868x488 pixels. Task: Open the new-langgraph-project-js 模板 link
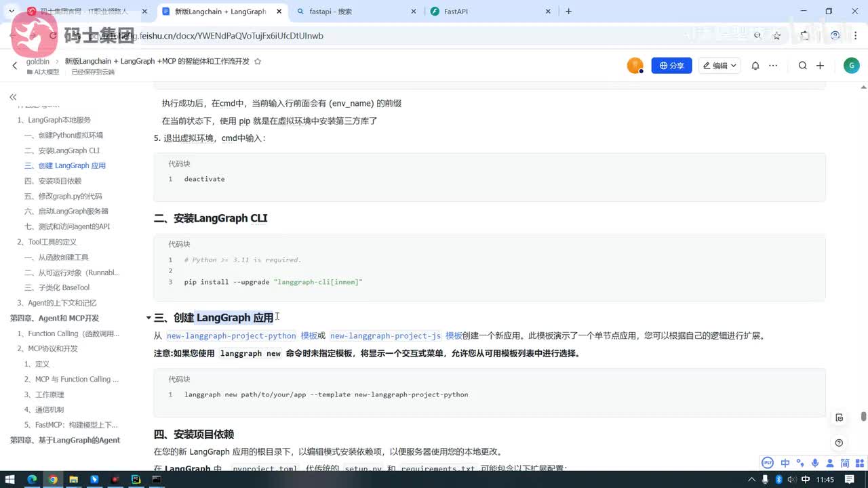396,335
